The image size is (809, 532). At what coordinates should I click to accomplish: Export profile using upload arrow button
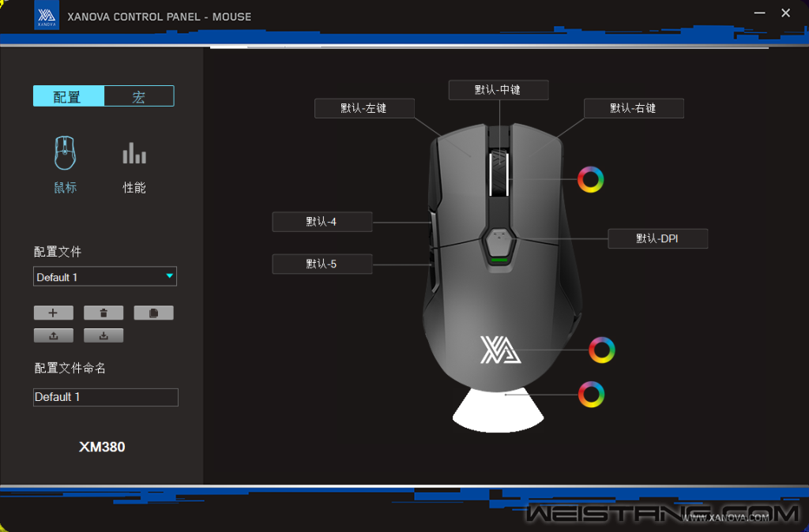click(54, 335)
